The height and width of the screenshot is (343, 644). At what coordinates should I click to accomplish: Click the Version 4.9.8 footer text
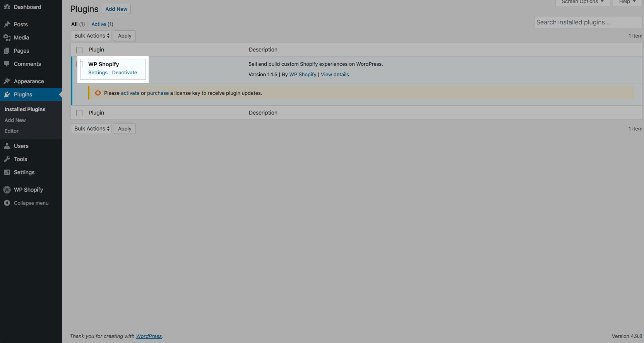click(627, 336)
